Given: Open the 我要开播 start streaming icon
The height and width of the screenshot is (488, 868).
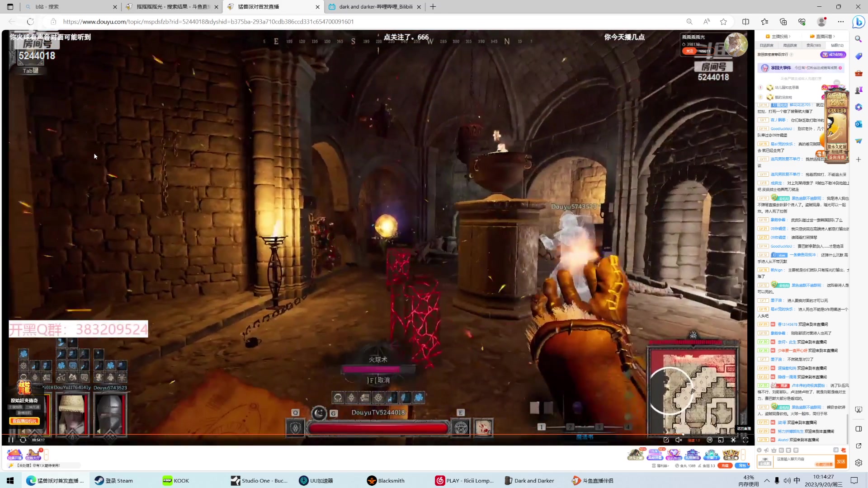Looking at the screenshot, I should coord(14,455).
